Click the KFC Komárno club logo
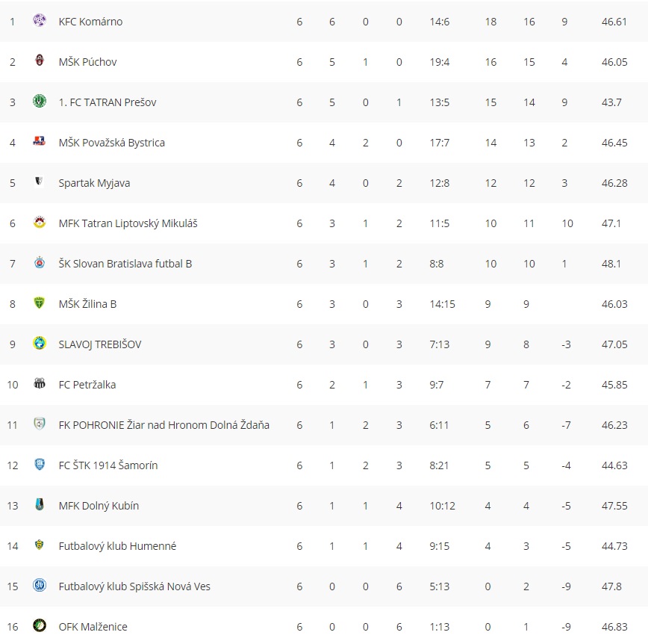The width and height of the screenshot is (648, 644). coord(40,21)
